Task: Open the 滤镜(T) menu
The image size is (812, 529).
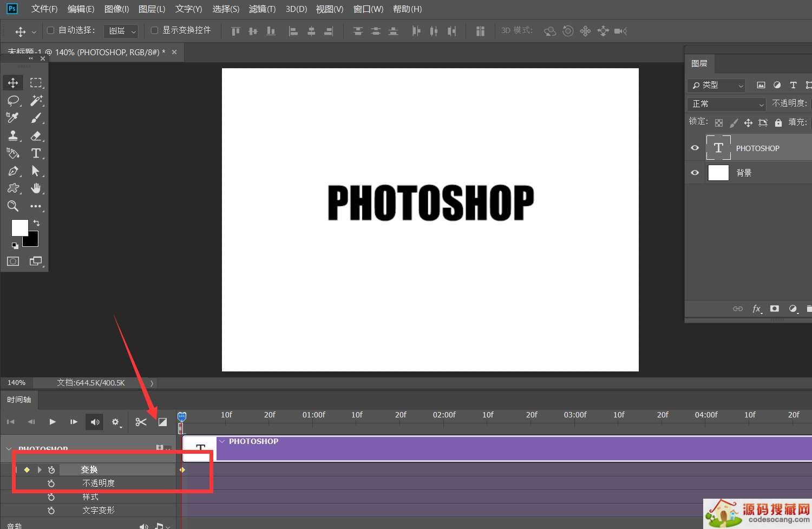Action: tap(262, 9)
